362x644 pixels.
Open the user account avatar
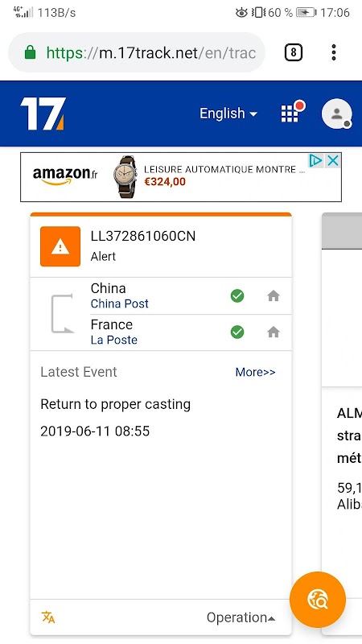pyautogui.click(x=336, y=114)
